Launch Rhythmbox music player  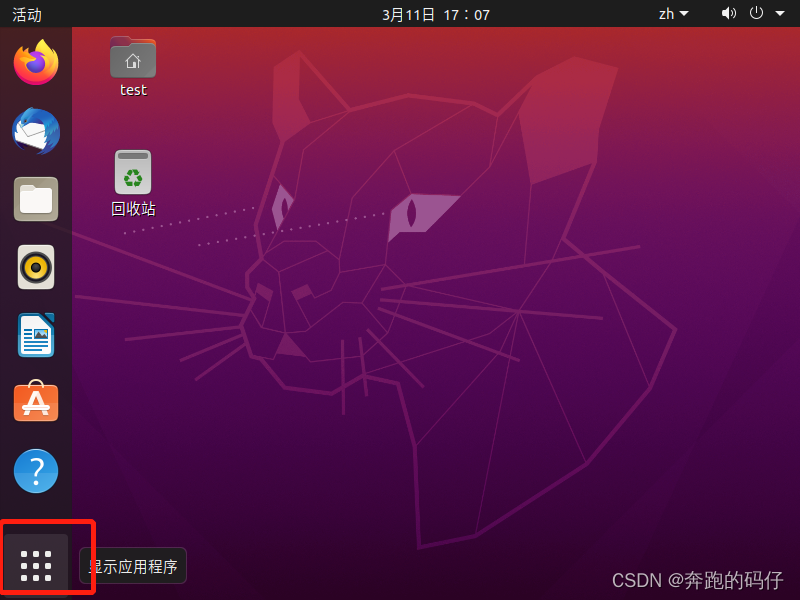pyautogui.click(x=36, y=267)
